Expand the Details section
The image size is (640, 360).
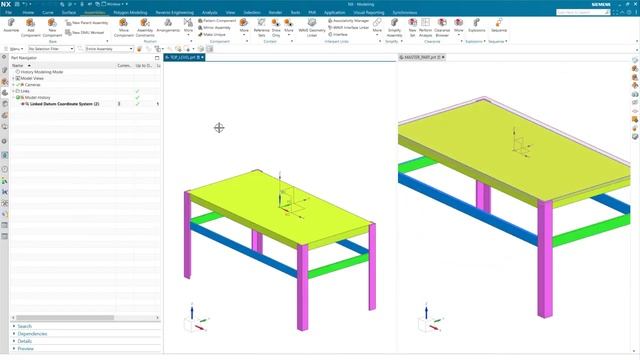click(14, 341)
